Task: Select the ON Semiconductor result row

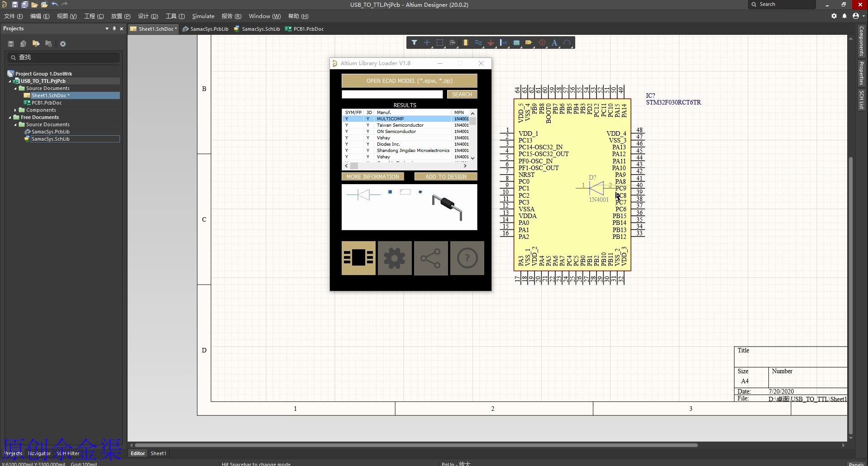Action: point(406,131)
